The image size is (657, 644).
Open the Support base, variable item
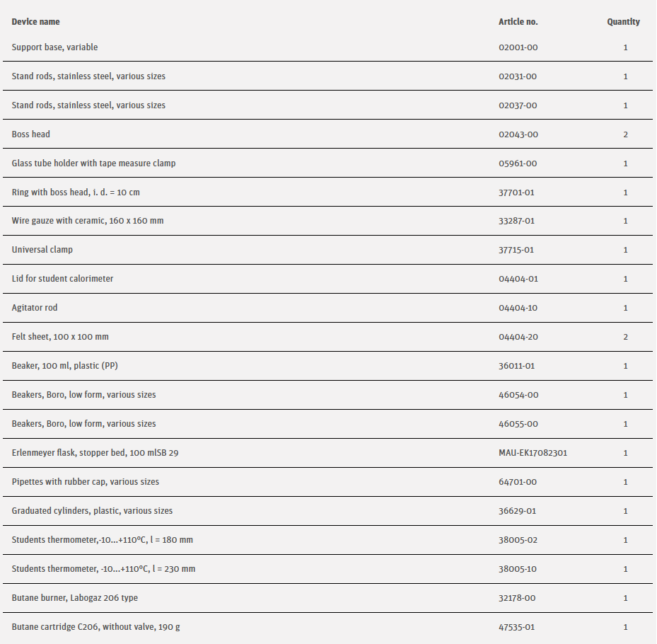54,47
